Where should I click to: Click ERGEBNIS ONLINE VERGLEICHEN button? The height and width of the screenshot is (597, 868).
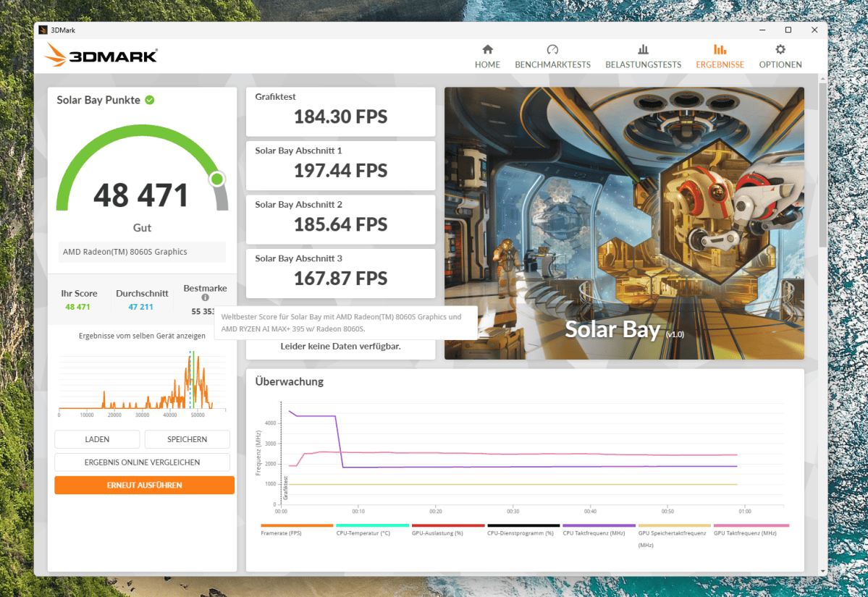pyautogui.click(x=143, y=462)
